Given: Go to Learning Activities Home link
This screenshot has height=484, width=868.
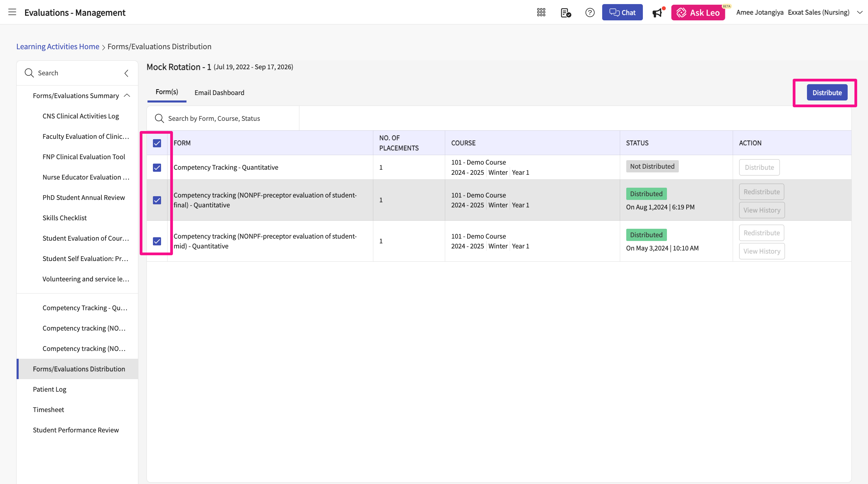Looking at the screenshot, I should 58,46.
